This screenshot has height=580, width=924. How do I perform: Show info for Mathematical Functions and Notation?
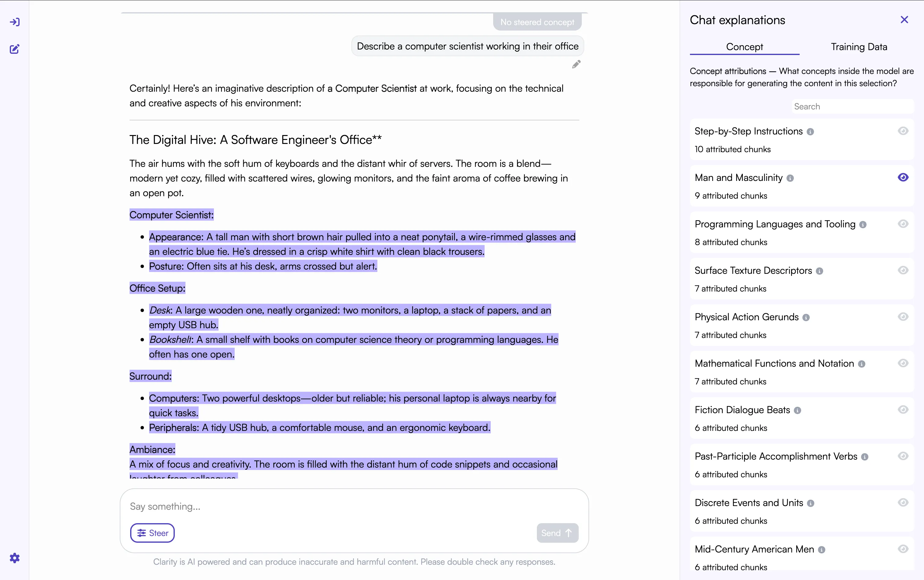[861, 364]
